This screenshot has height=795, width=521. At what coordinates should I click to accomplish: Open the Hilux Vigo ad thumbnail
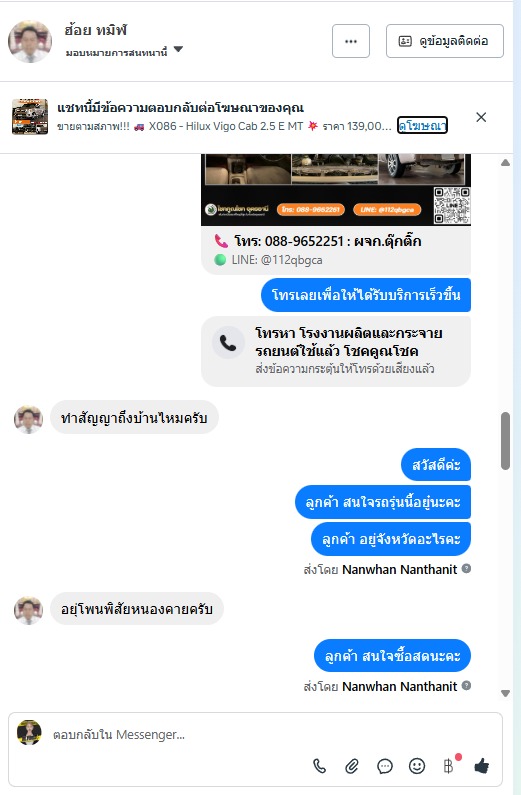point(30,117)
